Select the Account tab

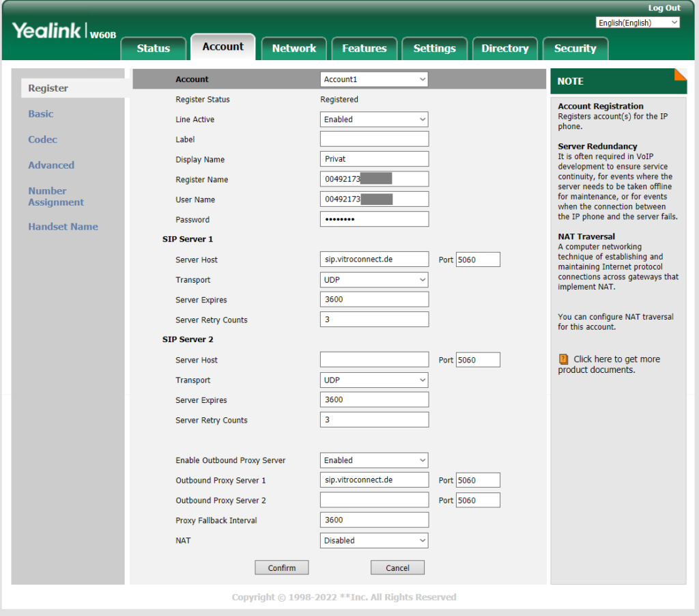[x=223, y=47]
